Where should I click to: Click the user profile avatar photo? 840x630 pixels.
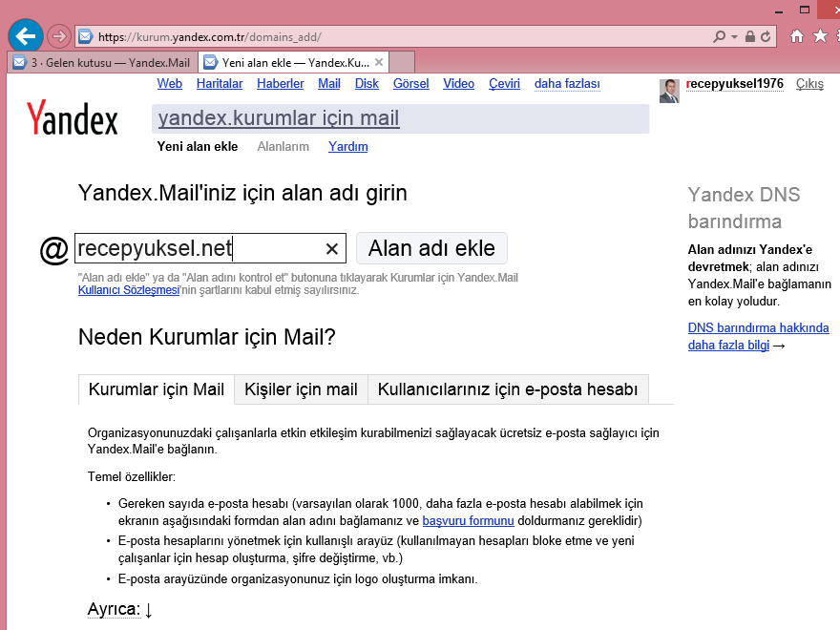tap(669, 91)
